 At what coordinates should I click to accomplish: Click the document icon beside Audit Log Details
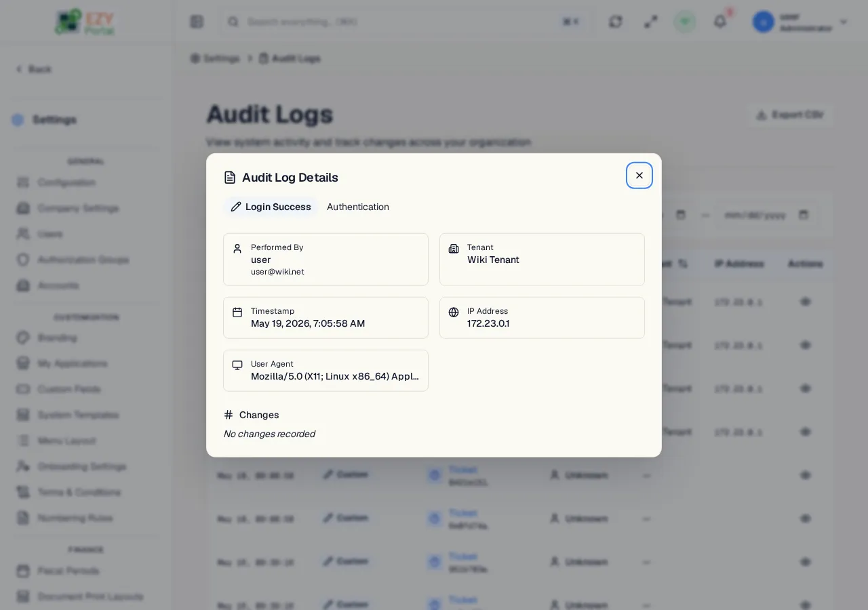point(230,178)
